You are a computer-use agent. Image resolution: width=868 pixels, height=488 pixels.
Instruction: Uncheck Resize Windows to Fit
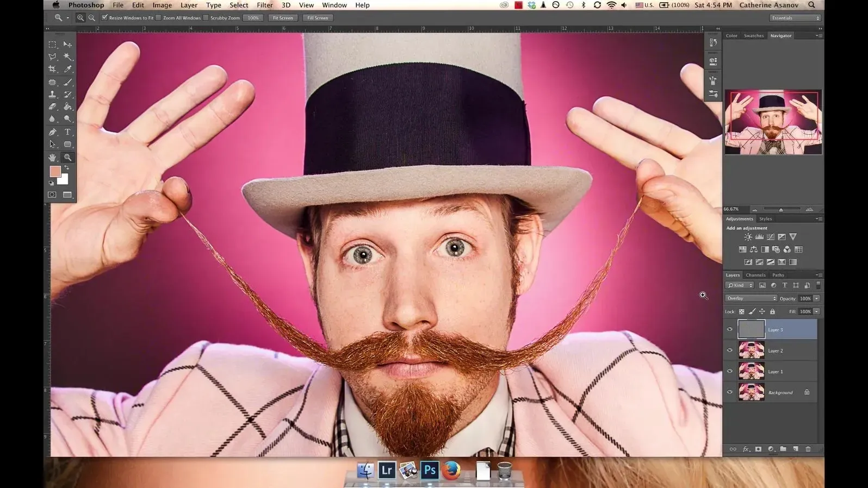[x=105, y=18]
